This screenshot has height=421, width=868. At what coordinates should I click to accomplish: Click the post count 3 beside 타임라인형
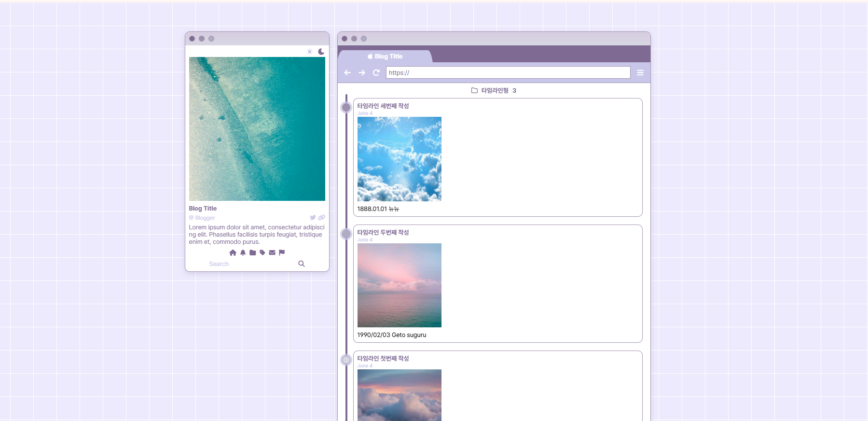click(514, 90)
